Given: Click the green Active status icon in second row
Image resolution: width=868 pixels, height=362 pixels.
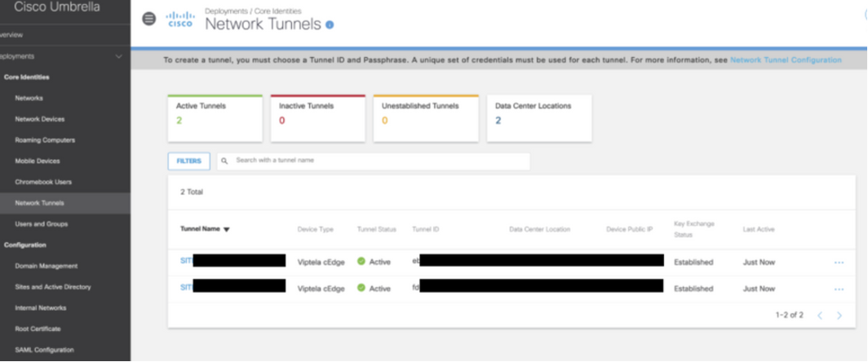Looking at the screenshot, I should [361, 288].
